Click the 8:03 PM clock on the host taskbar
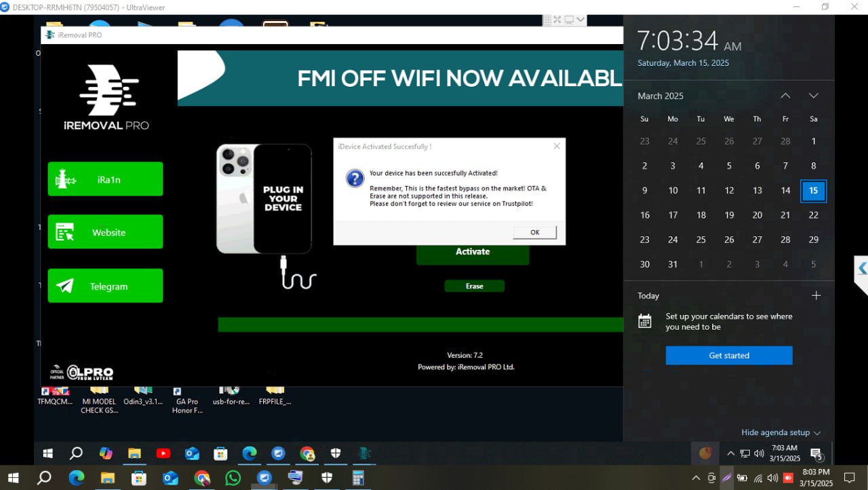 pos(816,478)
